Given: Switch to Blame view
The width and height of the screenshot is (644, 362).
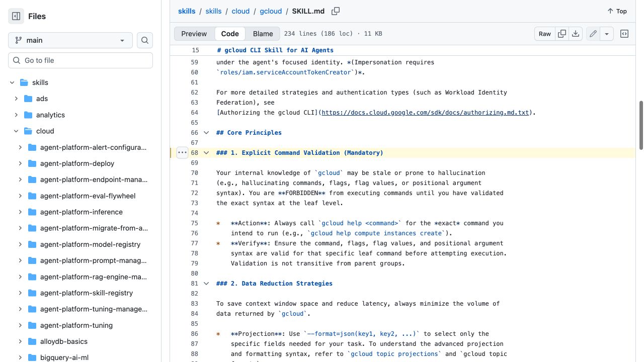Looking at the screenshot, I should tap(263, 34).
